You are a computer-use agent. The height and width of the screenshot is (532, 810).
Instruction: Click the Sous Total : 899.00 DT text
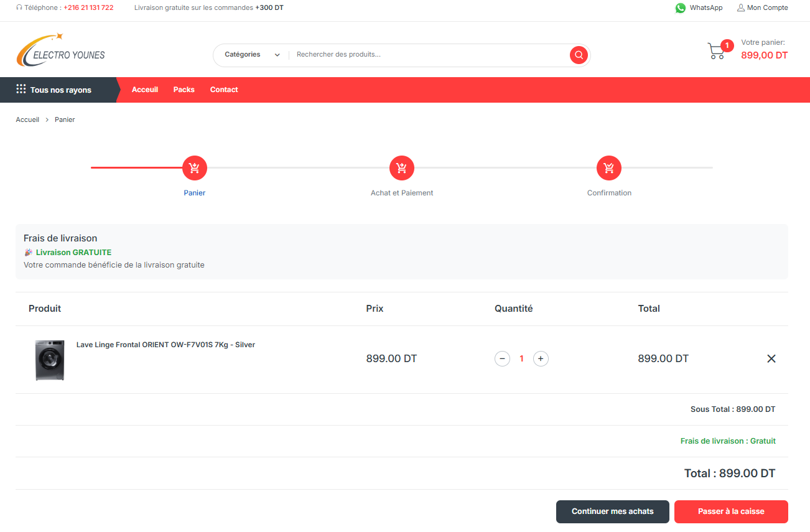coord(733,409)
